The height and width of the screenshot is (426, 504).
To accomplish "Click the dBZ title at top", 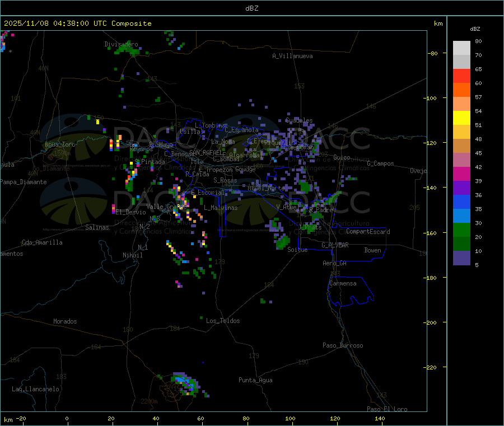I will point(251,8).
